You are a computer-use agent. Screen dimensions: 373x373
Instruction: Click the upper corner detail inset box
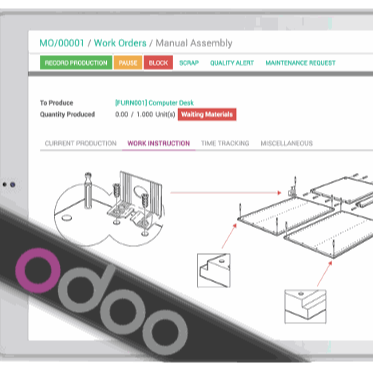tap(214, 270)
